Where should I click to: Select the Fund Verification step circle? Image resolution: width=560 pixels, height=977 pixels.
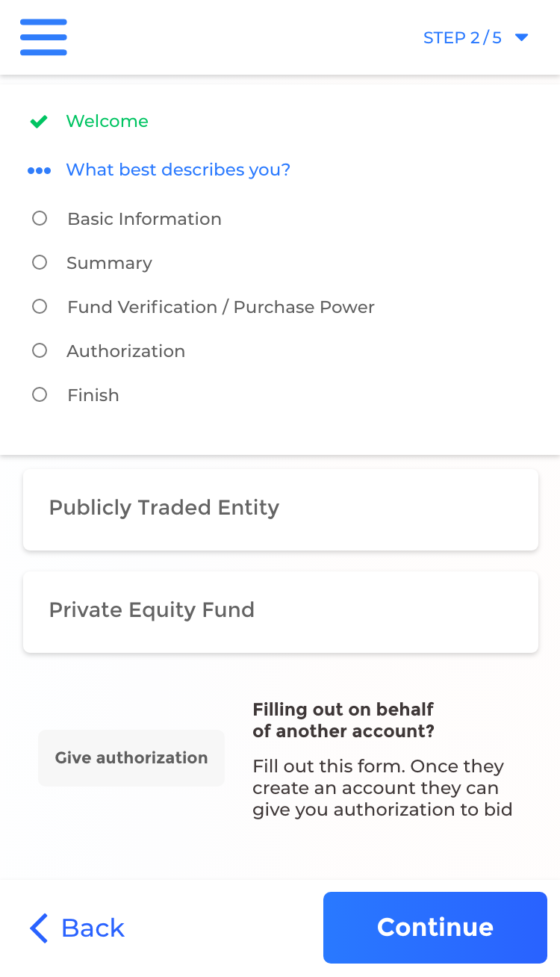[x=40, y=306]
